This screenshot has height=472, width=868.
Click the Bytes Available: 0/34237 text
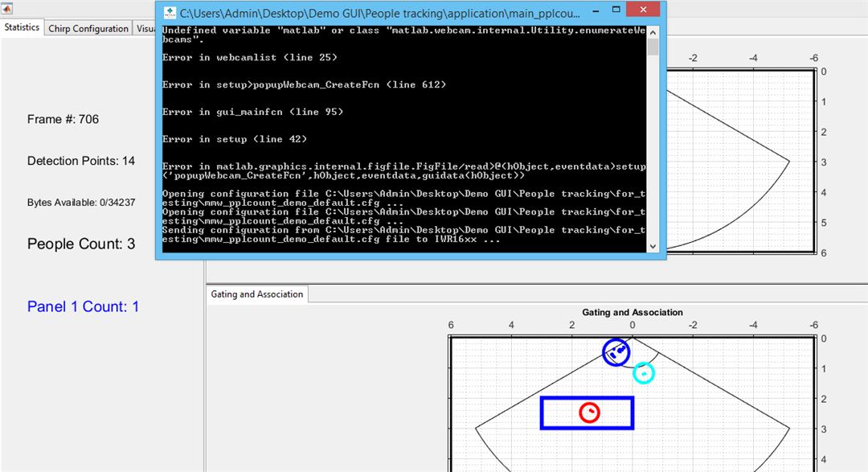coord(81,202)
